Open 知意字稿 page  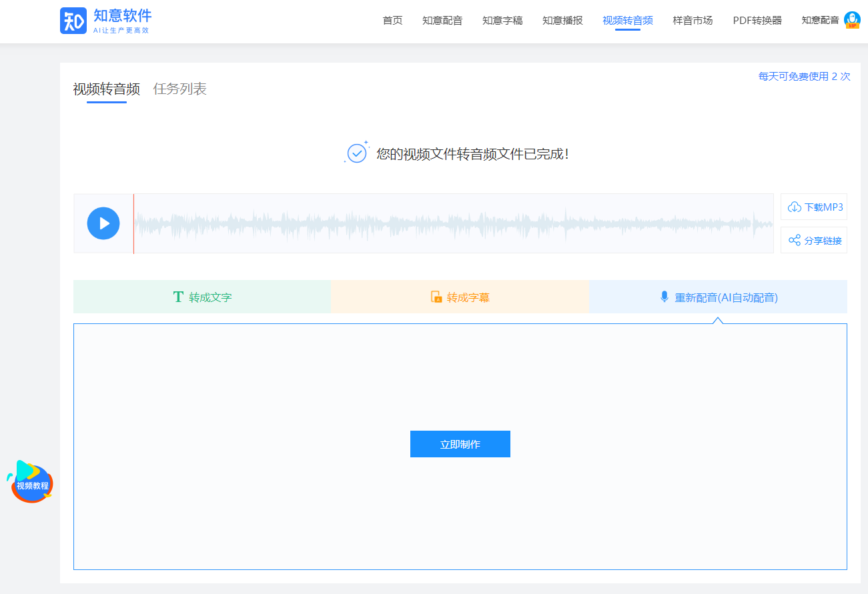click(502, 20)
